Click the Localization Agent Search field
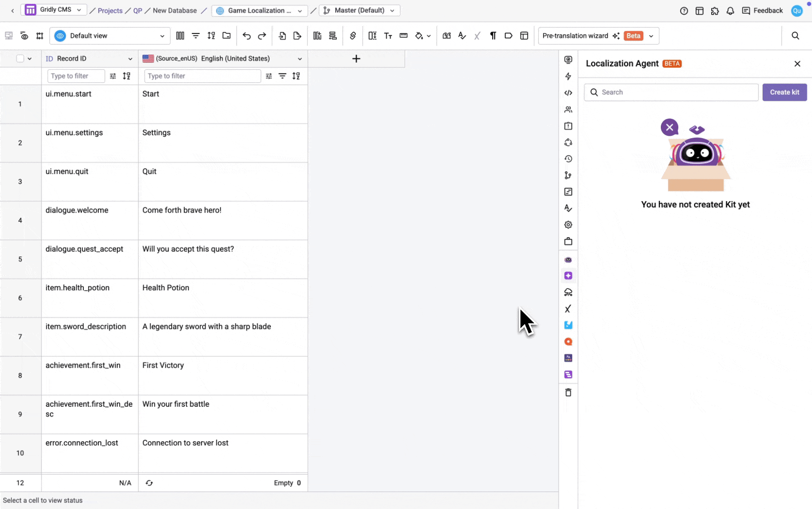The width and height of the screenshot is (812, 509). 671,92
